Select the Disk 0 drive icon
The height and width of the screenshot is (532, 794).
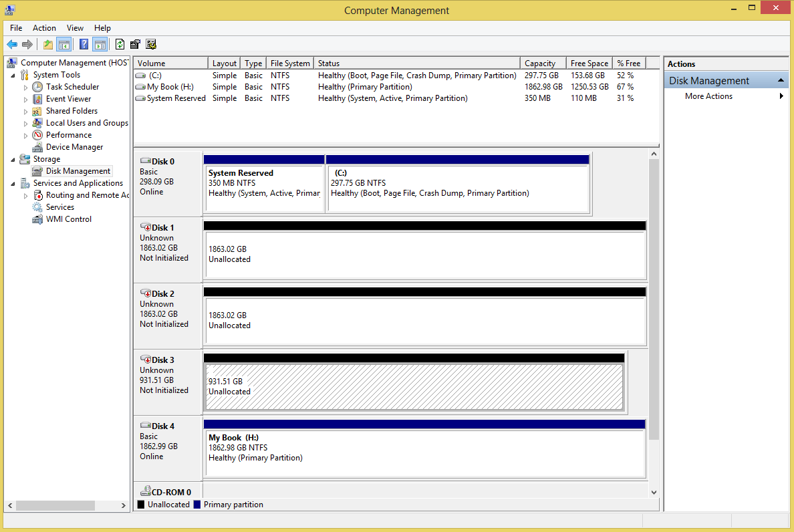click(145, 160)
